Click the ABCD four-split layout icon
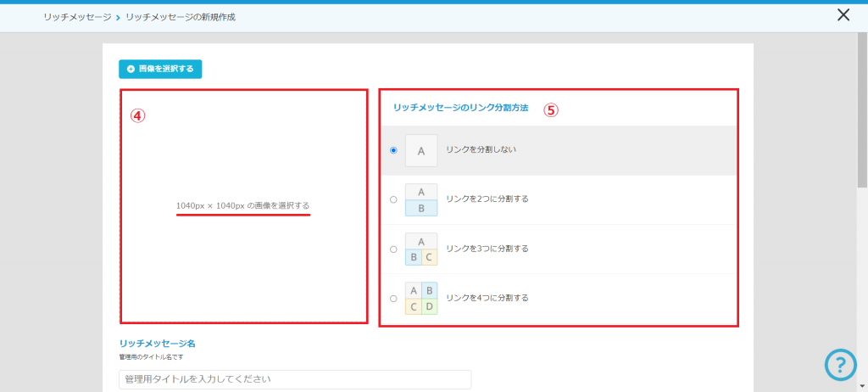This screenshot has height=392, width=868. click(x=421, y=298)
